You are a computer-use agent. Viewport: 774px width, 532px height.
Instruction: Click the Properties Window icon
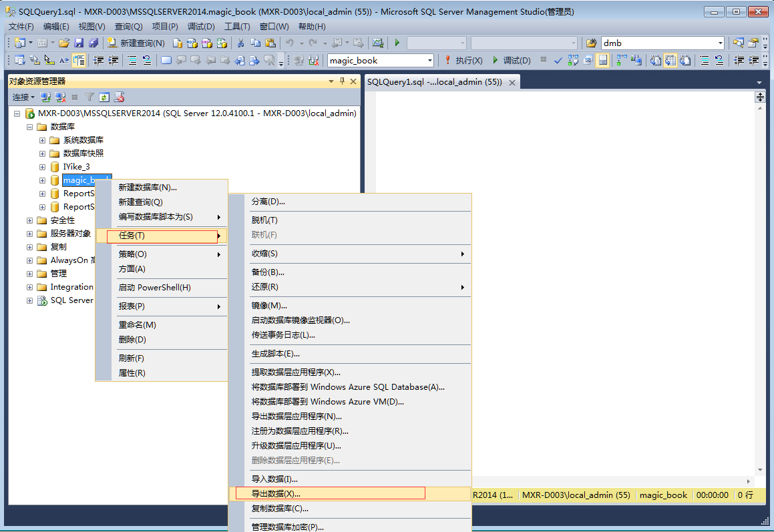point(753,43)
